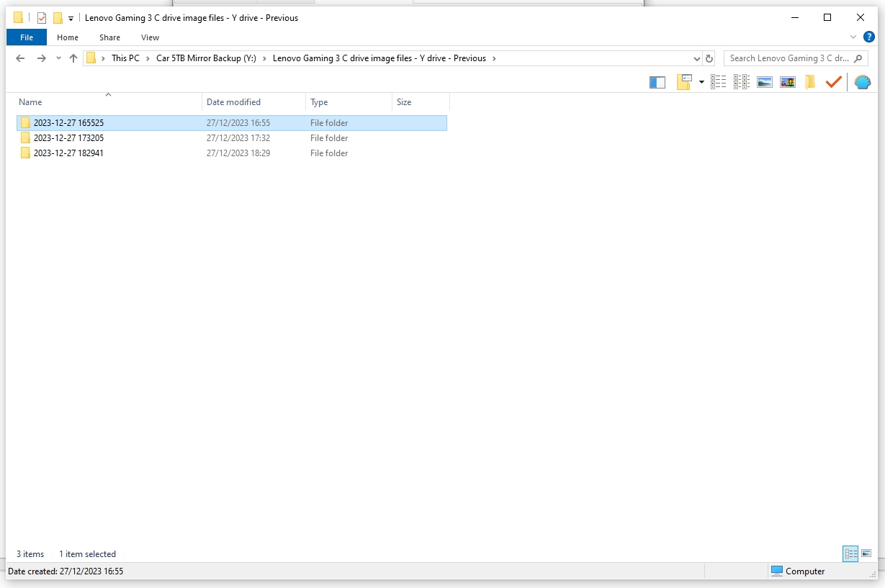The width and height of the screenshot is (885, 588).
Task: Click the New folder icon in quick access toolbar
Action: click(x=58, y=18)
